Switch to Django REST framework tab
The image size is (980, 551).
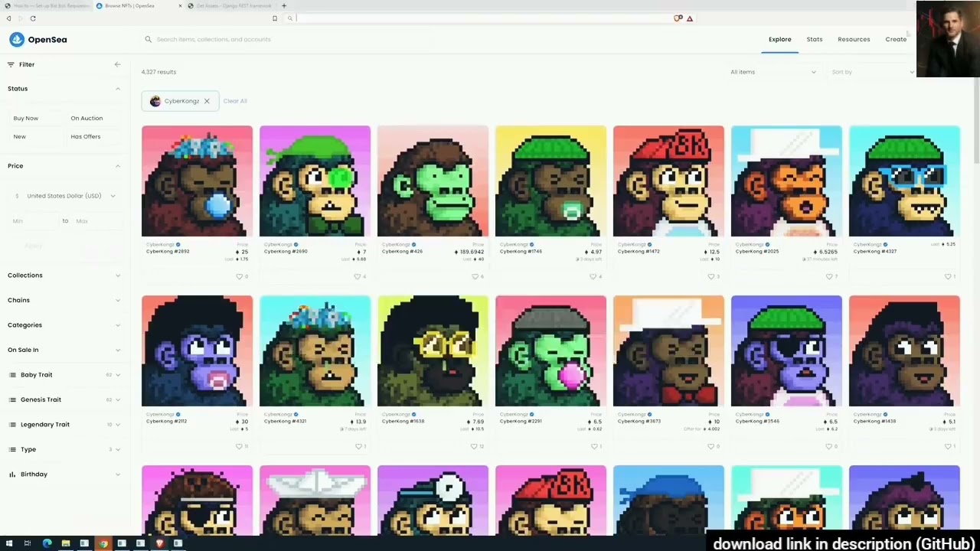click(230, 5)
